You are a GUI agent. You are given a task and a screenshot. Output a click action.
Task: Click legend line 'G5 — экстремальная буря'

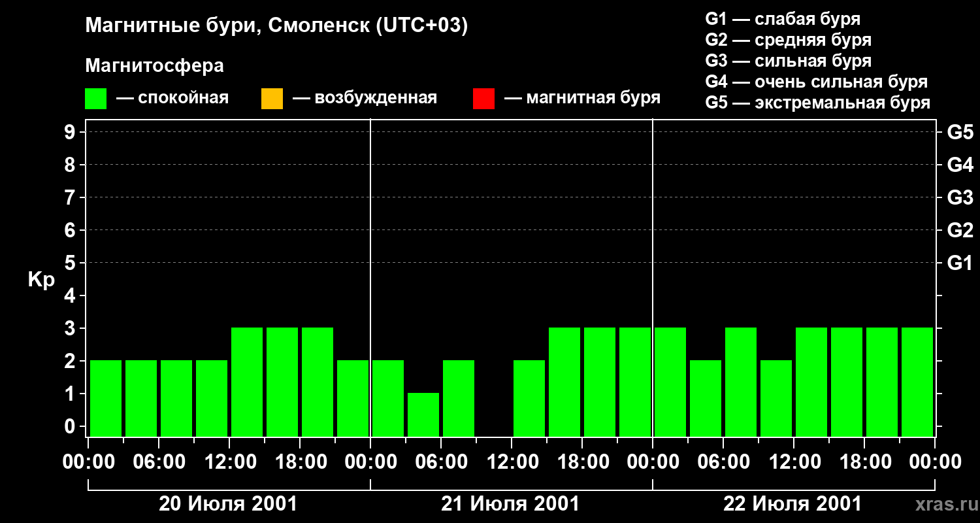point(818,103)
